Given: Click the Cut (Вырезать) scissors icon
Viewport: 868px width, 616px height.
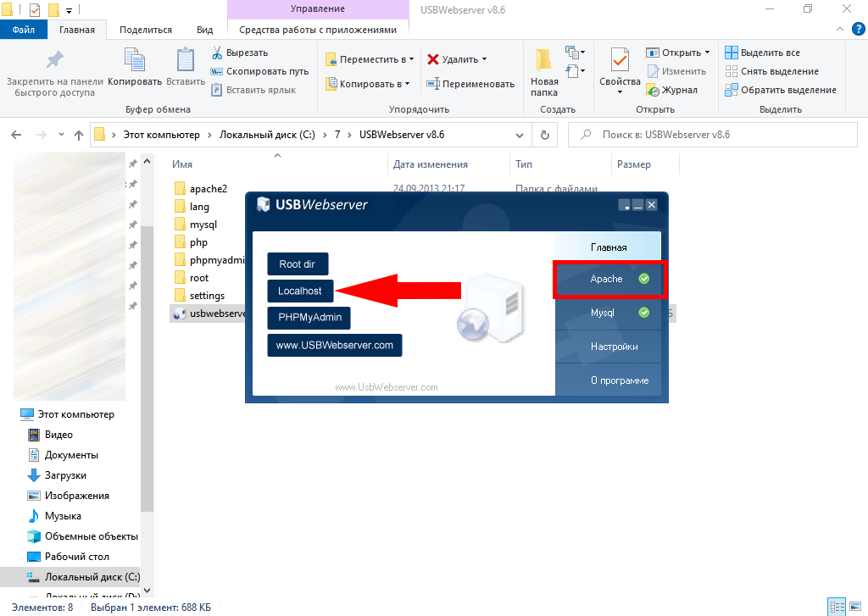Looking at the screenshot, I should pos(217,53).
